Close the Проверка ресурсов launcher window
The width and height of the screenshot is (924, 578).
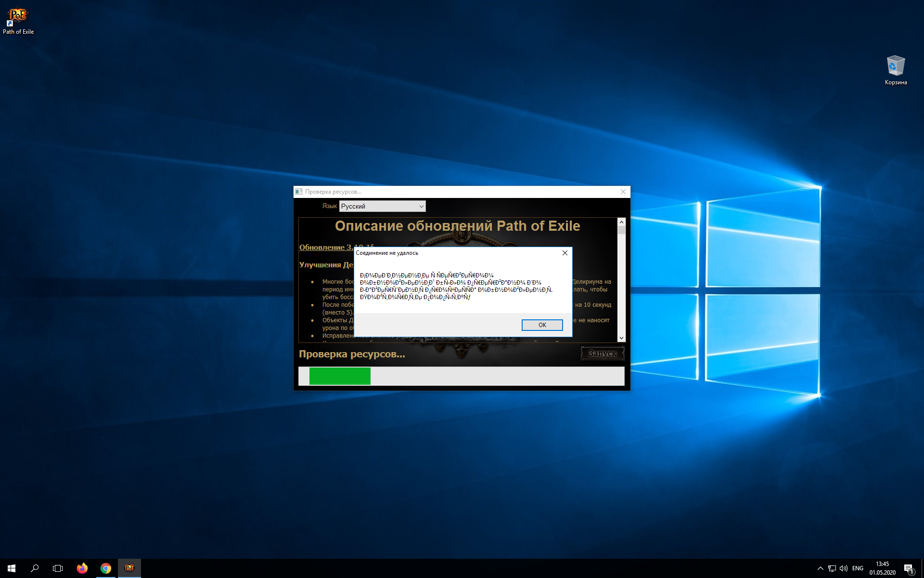(x=623, y=192)
